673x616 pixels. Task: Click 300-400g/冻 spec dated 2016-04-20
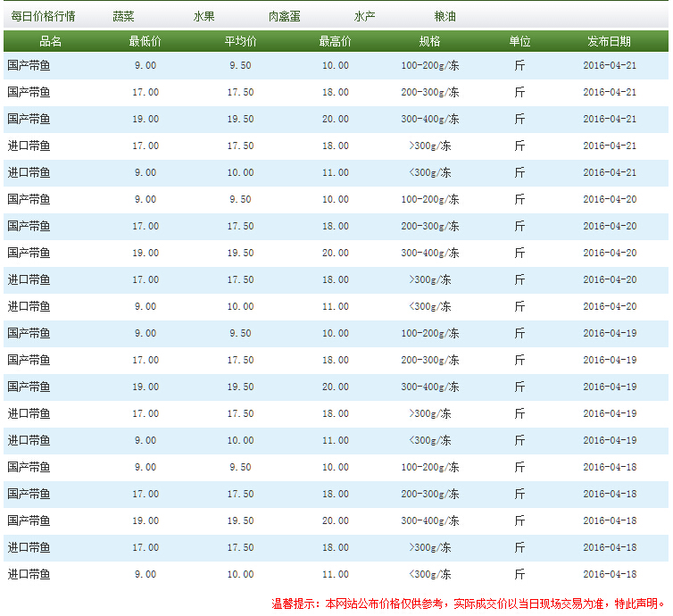point(430,253)
